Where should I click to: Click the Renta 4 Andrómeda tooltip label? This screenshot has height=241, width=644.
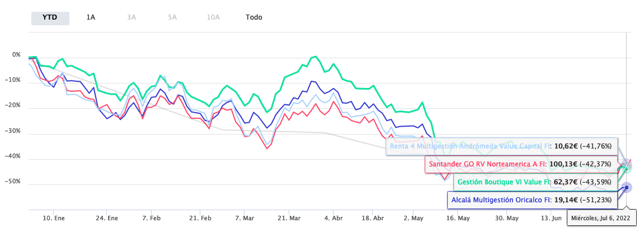pyautogui.click(x=501, y=146)
